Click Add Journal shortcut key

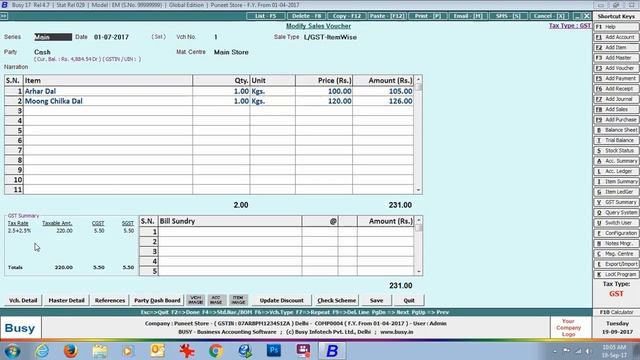[x=616, y=99]
